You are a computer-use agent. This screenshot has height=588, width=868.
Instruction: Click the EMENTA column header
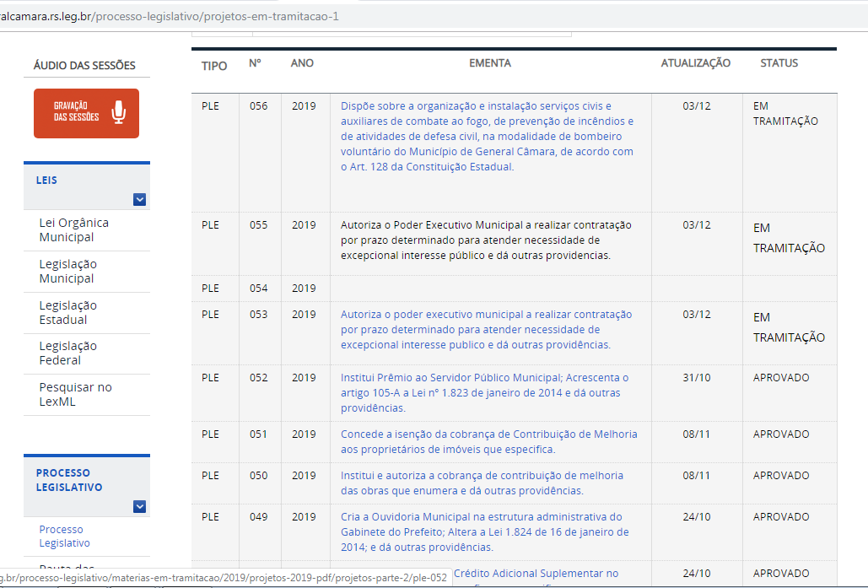(490, 63)
